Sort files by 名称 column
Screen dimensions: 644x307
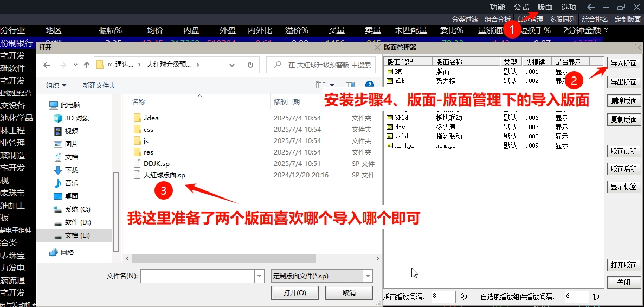[139, 101]
